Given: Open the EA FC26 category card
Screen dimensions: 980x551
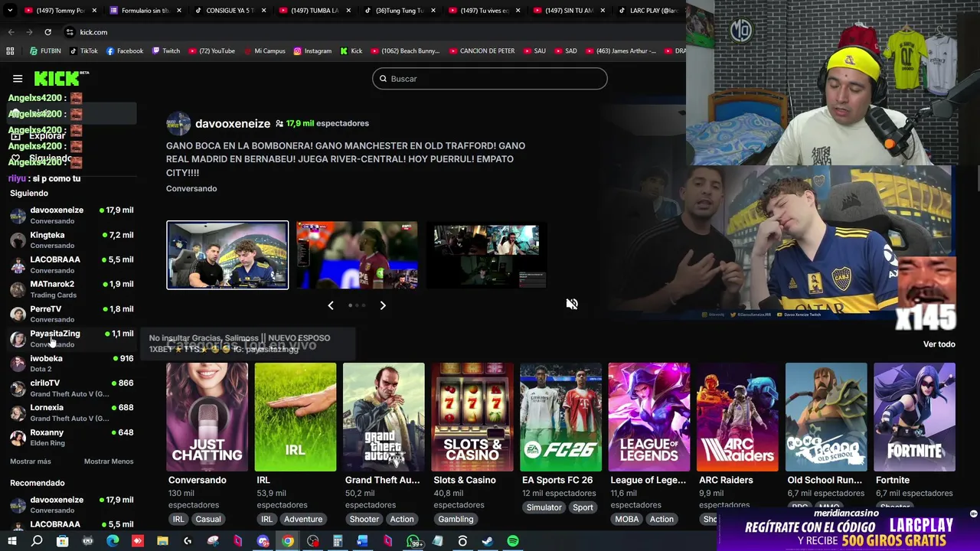Looking at the screenshot, I should coord(560,417).
